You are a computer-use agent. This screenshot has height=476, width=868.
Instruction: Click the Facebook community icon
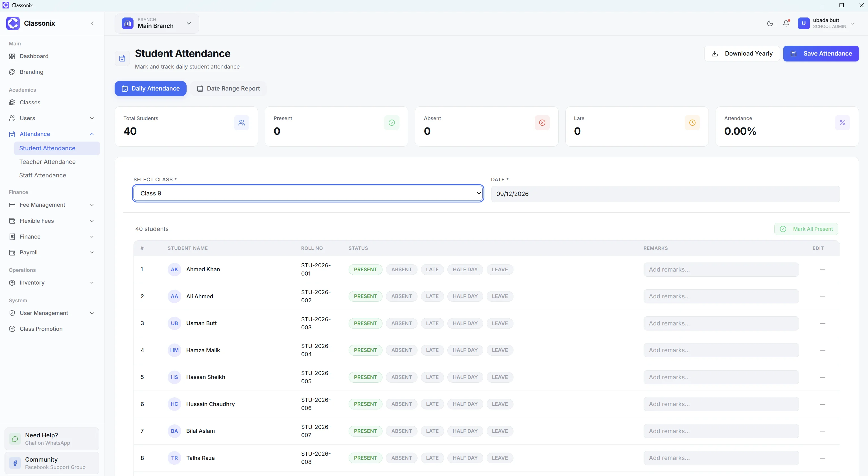(x=15, y=463)
